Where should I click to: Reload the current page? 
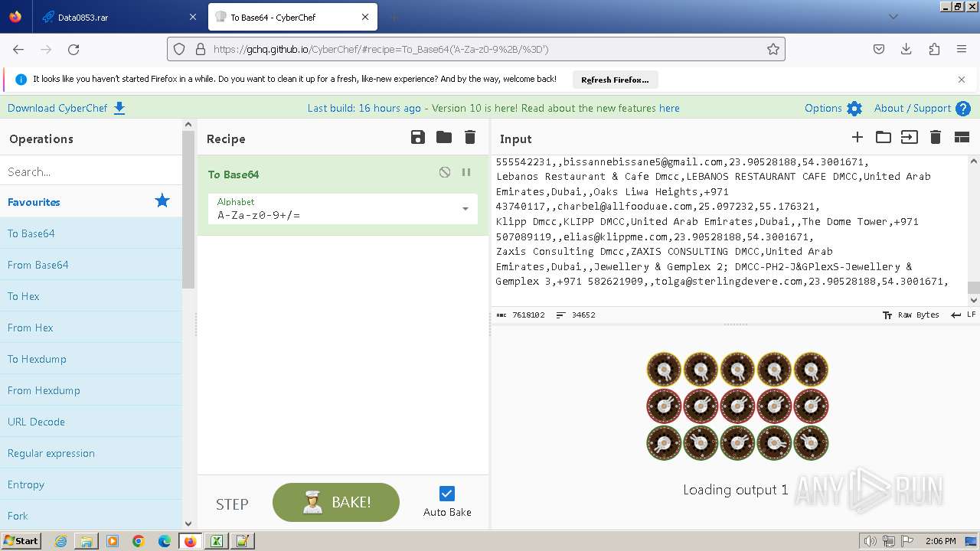[x=73, y=49]
